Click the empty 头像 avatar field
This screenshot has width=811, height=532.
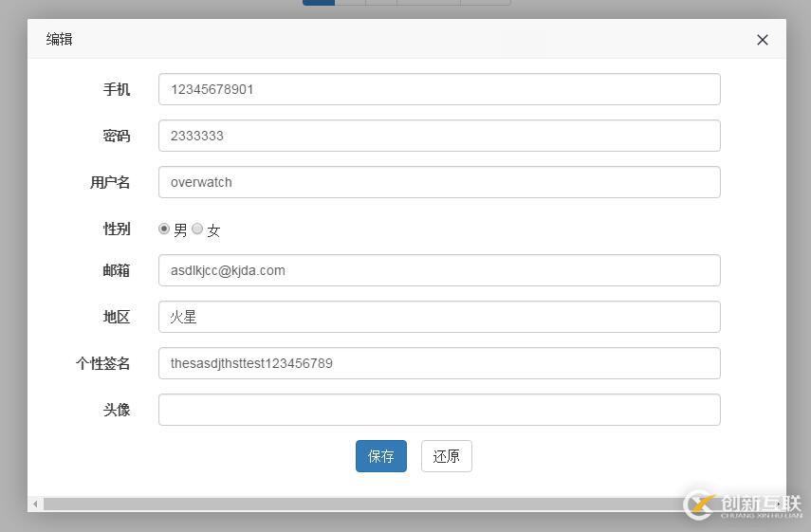pyautogui.click(x=439, y=410)
